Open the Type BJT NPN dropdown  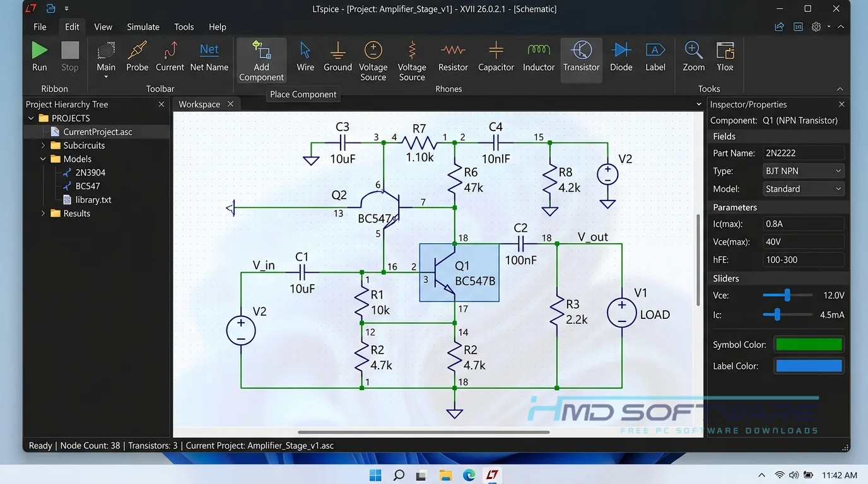803,171
